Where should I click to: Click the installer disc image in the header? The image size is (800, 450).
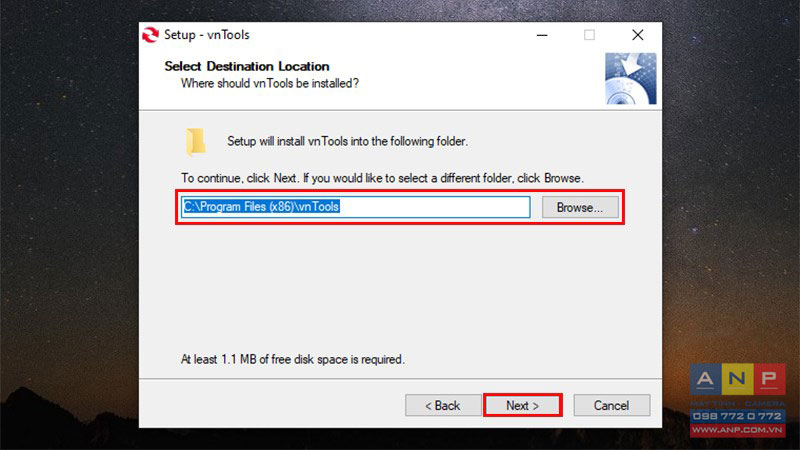pos(631,79)
